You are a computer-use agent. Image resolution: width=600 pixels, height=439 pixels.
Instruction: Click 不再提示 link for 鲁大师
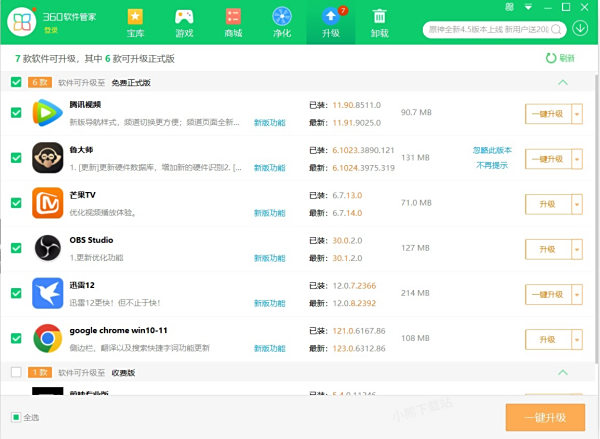tap(492, 165)
